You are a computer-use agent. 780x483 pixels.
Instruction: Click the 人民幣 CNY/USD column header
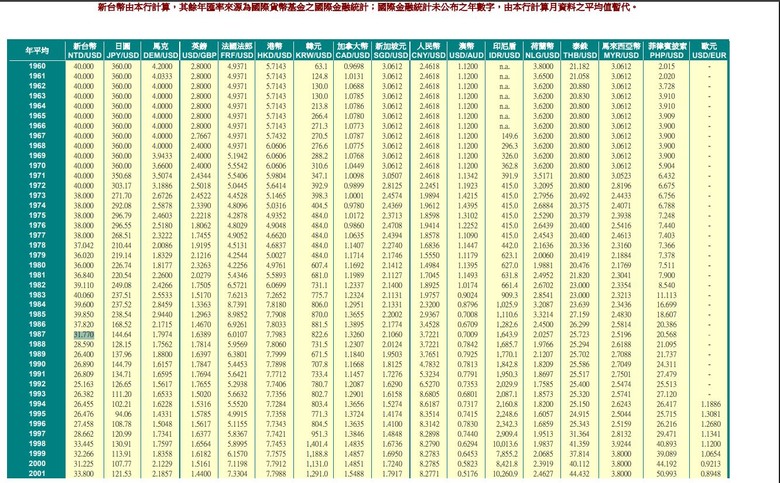click(428, 51)
